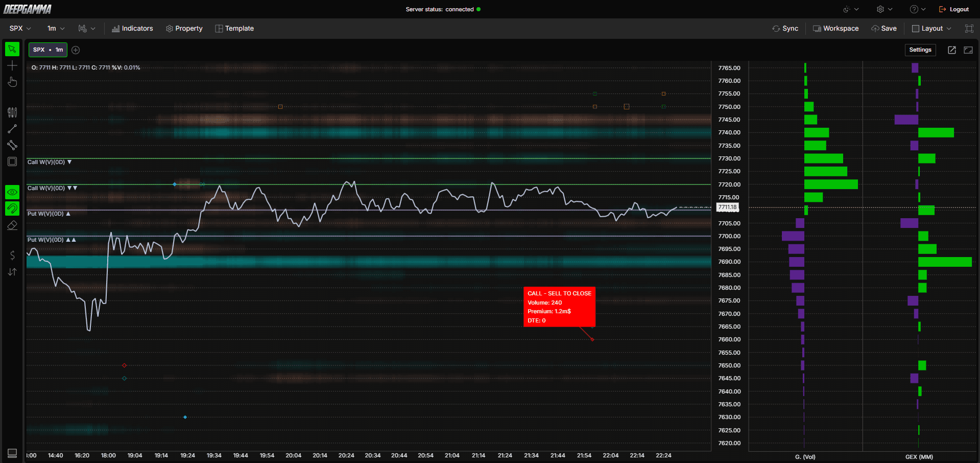Click the 7711.18 current price label
Image resolution: width=980 pixels, height=463 pixels.
(x=727, y=207)
